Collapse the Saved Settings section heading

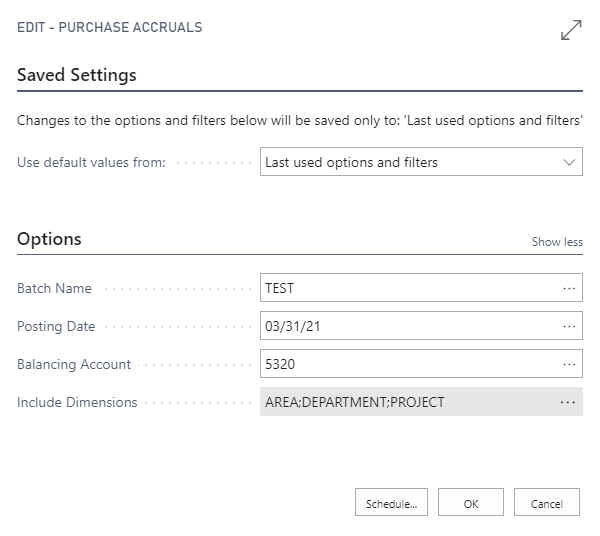click(x=77, y=75)
